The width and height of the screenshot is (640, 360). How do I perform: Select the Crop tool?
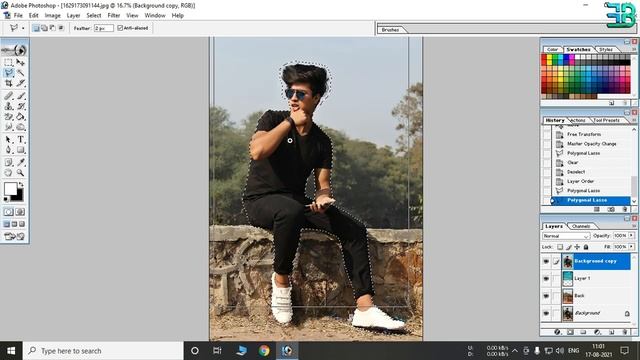coord(8,83)
